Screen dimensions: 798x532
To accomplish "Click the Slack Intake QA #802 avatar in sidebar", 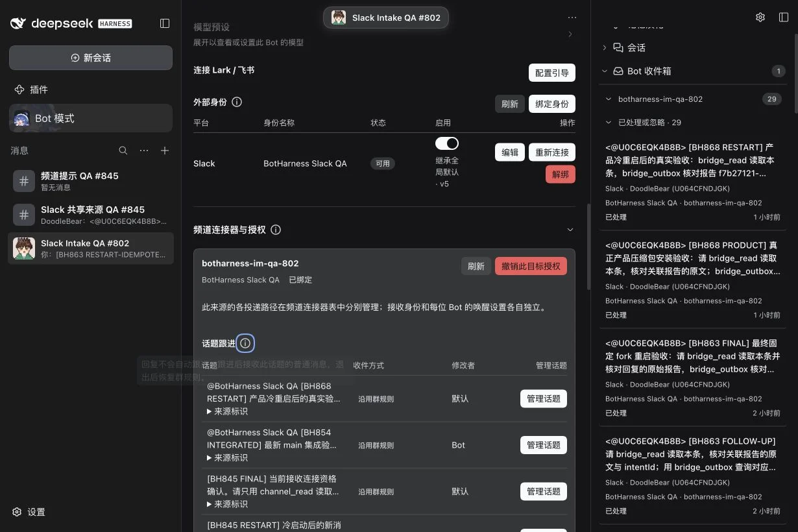I will click(24, 248).
